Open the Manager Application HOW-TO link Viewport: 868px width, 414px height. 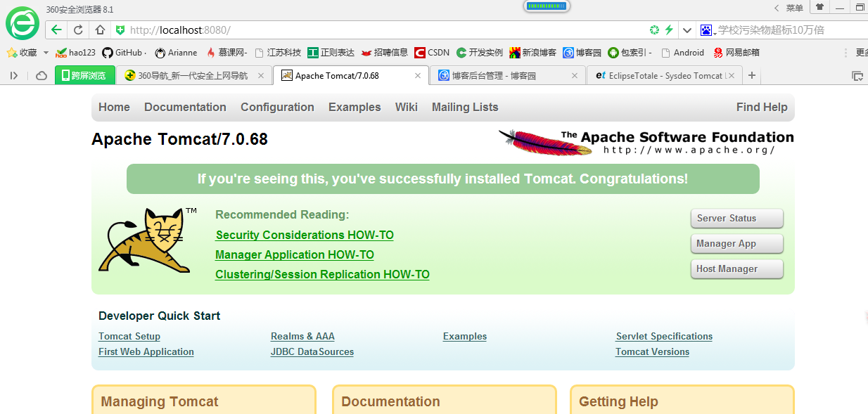[x=295, y=254]
